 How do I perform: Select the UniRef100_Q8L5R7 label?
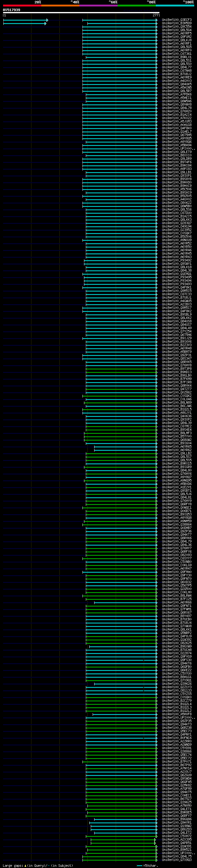coord(177,91)
